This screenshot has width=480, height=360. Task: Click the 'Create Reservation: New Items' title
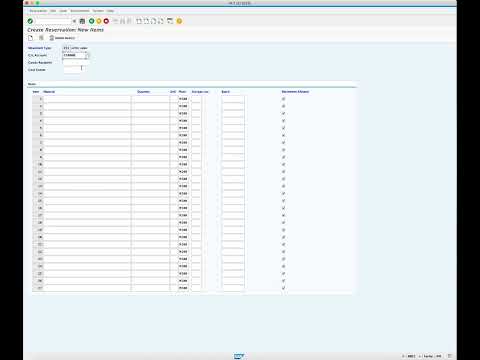click(65, 30)
